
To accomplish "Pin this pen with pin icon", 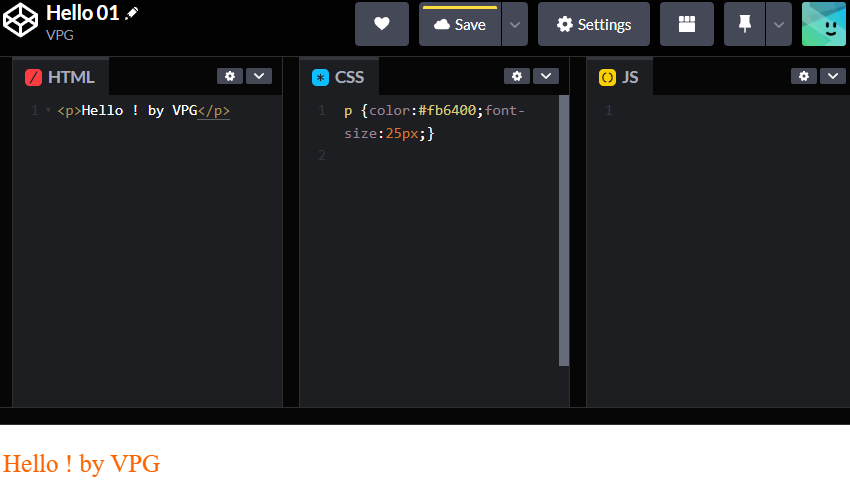I will click(744, 24).
